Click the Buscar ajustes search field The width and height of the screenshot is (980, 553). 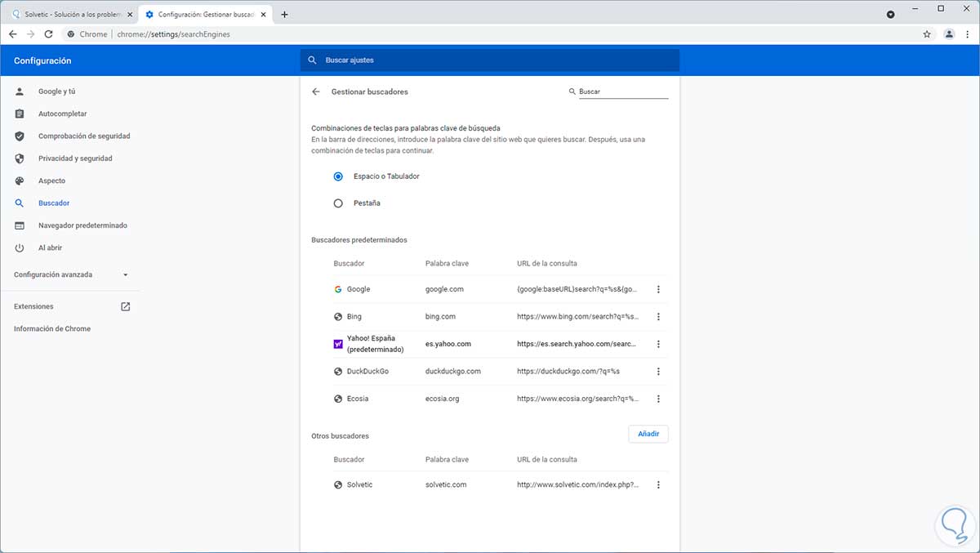pos(490,60)
